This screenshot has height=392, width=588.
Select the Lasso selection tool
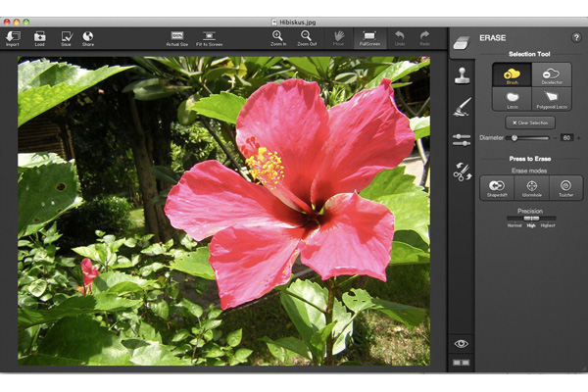[x=512, y=99]
